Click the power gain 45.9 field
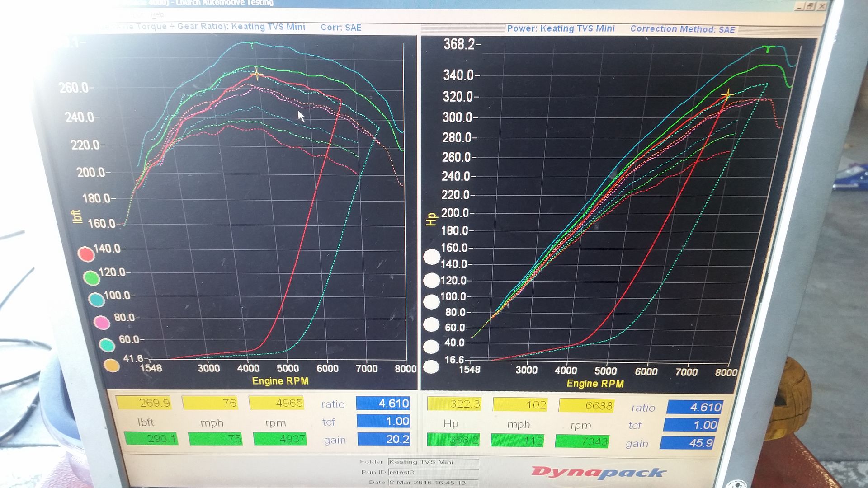868x488 pixels. point(688,443)
